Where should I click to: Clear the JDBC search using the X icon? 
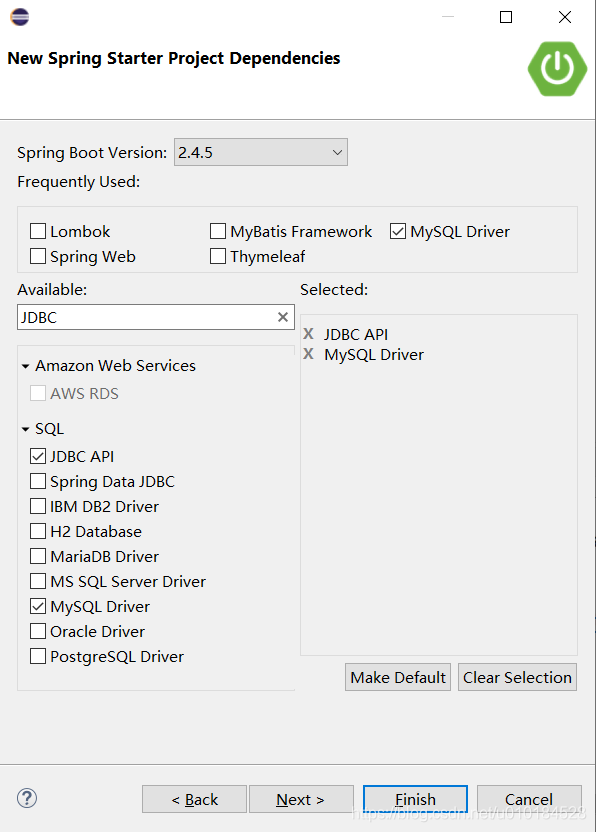point(282,317)
